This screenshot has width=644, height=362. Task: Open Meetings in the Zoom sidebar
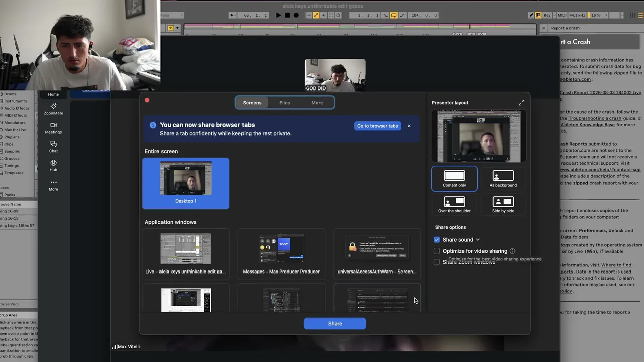53,128
